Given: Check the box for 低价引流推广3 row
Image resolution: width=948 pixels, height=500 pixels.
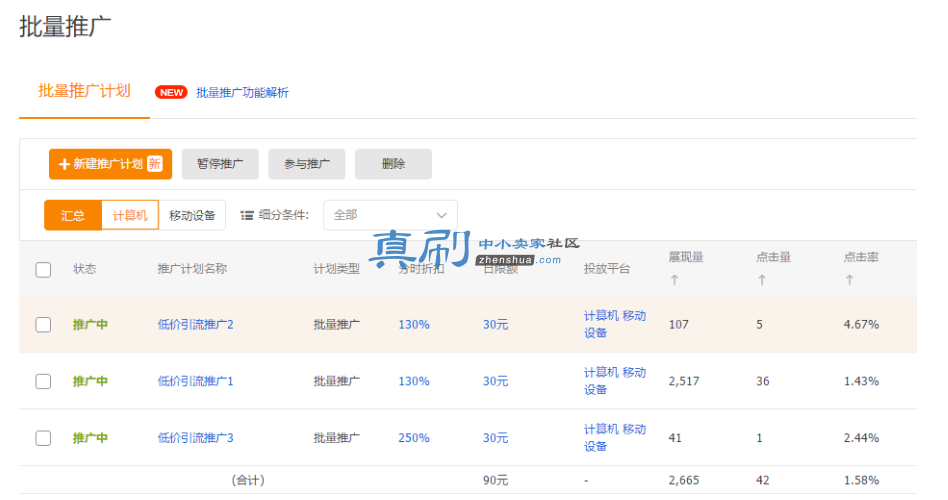Looking at the screenshot, I should pos(43,438).
